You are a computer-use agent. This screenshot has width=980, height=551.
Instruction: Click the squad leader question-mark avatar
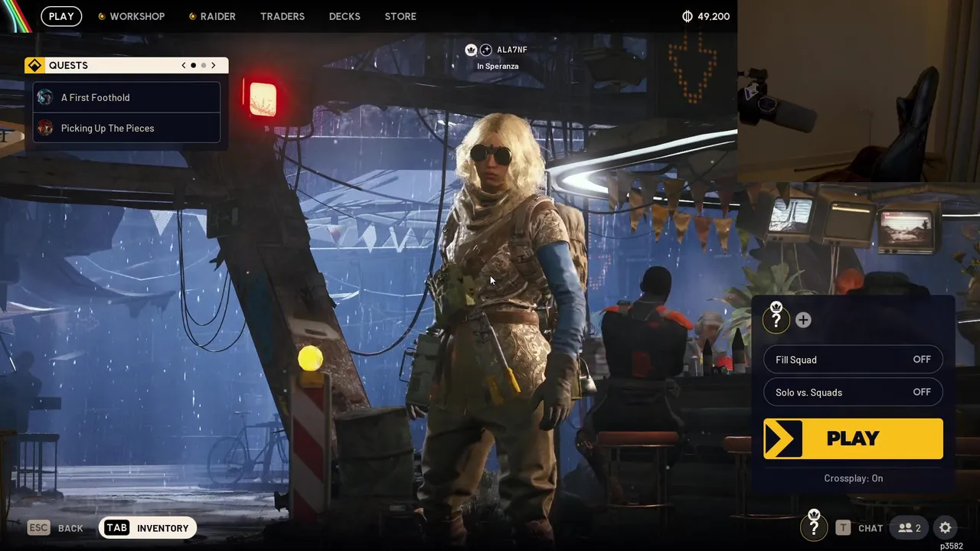pos(776,318)
